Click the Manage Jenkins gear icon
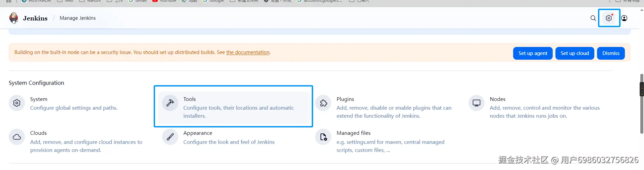 click(x=609, y=18)
